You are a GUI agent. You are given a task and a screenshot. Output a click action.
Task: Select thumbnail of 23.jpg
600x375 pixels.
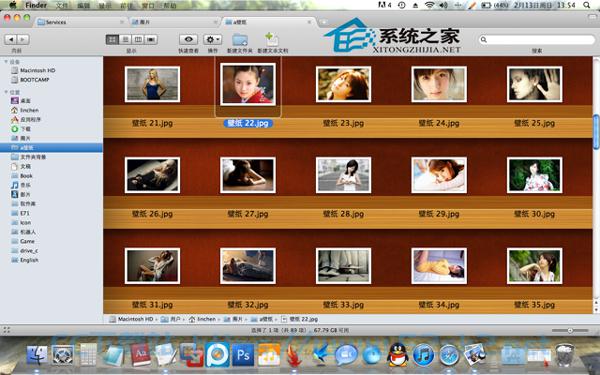coord(343,84)
